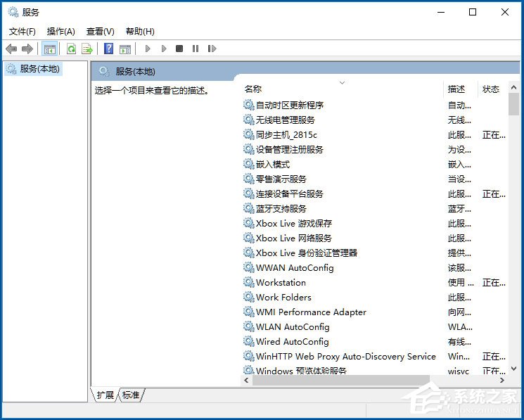The image size is (524, 420).
Task: Click the horizontal scrollbar right arrow
Action: [x=501, y=380]
